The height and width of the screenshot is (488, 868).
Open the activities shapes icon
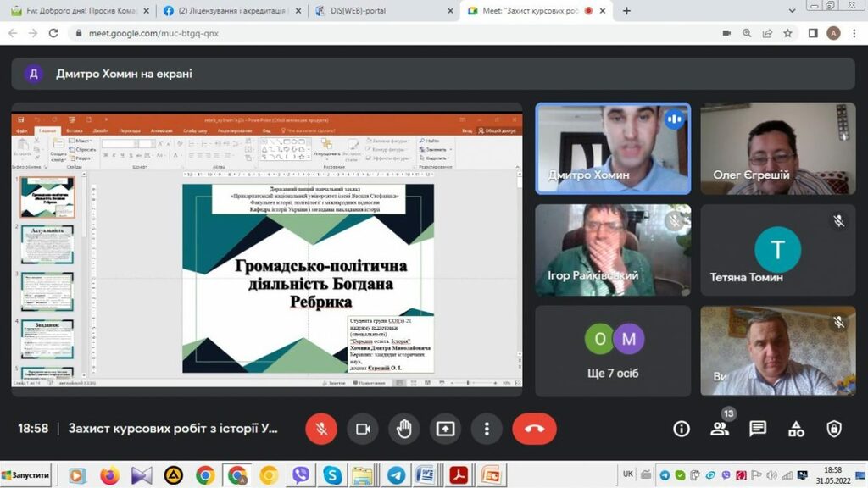tap(796, 429)
